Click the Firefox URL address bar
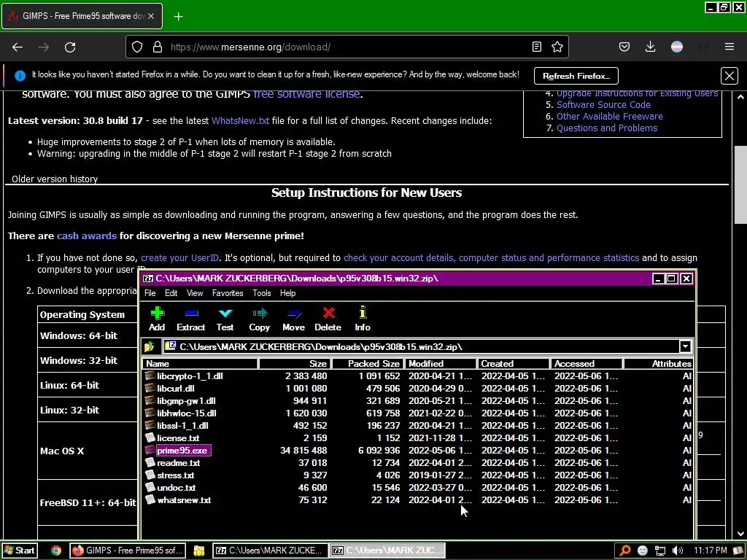Viewport: 747px width, 560px height. click(x=347, y=47)
